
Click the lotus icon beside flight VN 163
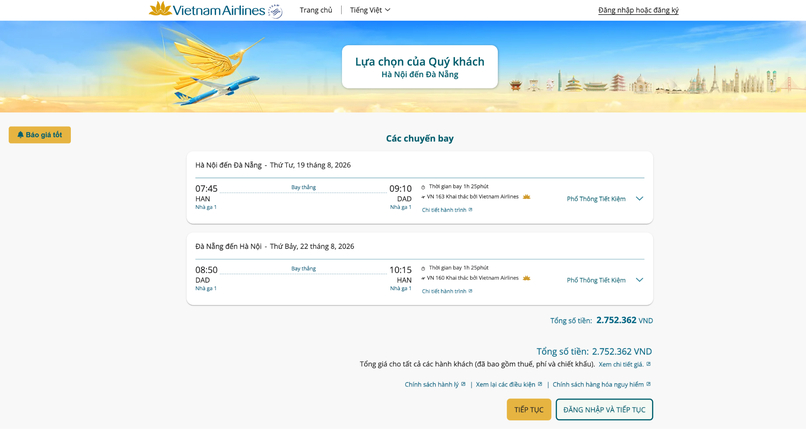(526, 197)
